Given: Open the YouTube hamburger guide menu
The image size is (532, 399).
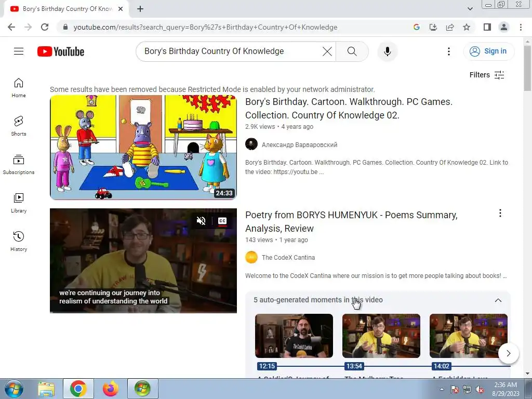Looking at the screenshot, I should (x=19, y=51).
